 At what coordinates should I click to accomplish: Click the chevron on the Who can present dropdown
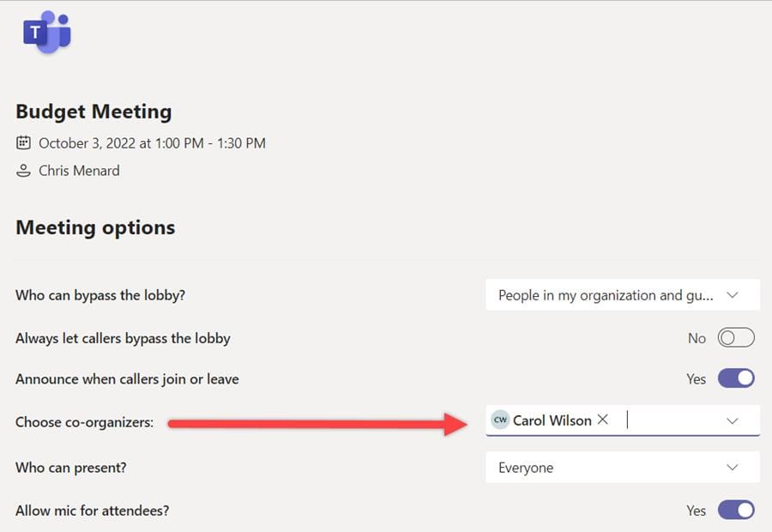coord(733,468)
